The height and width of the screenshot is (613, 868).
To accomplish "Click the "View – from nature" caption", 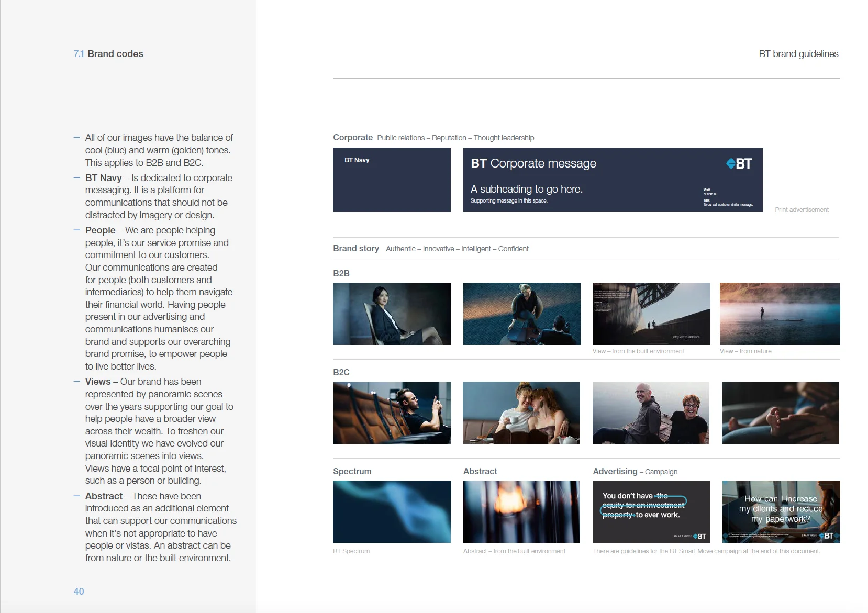I will tap(745, 351).
